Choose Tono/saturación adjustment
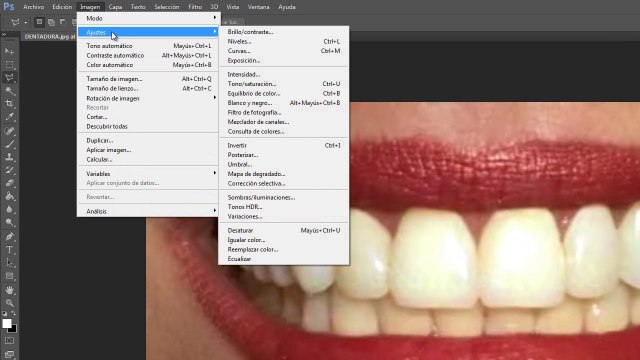 point(284,84)
